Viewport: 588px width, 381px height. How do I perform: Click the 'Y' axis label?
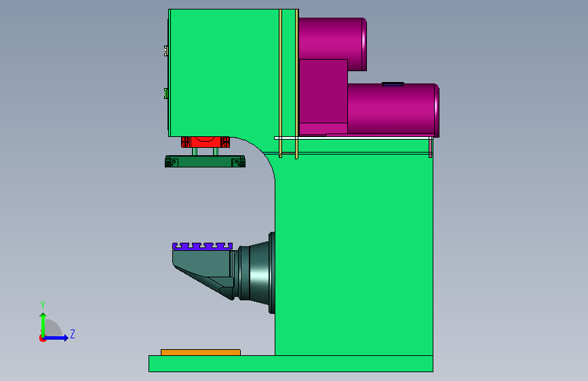pos(43,305)
